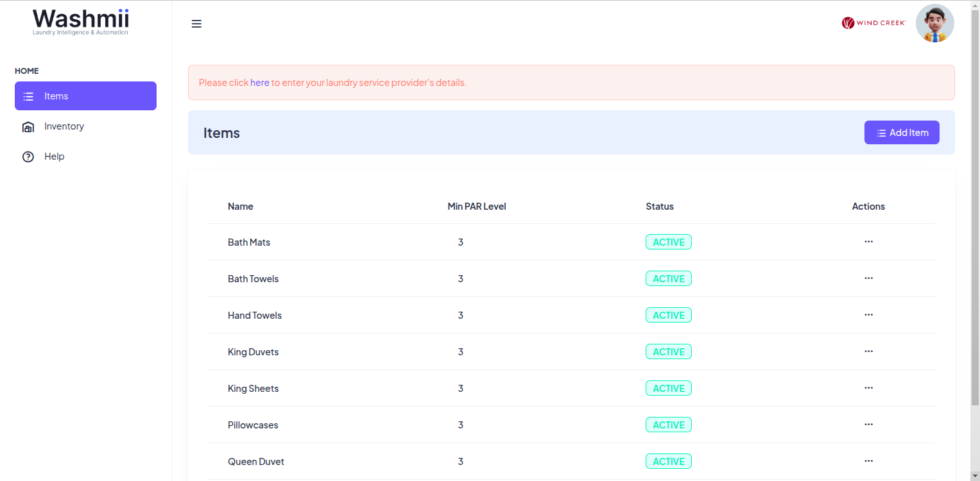Open the user profile avatar
The height and width of the screenshot is (481, 980).
(934, 23)
